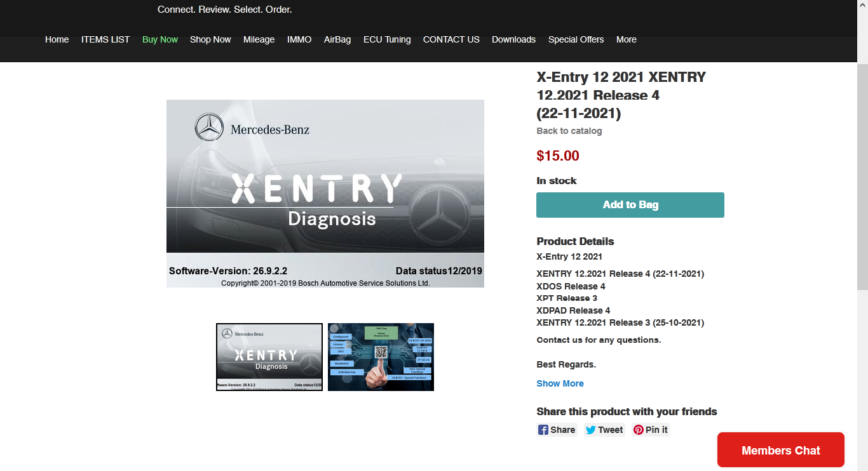Open the ECU Tuning page
This screenshot has width=868, height=471.
387,39
